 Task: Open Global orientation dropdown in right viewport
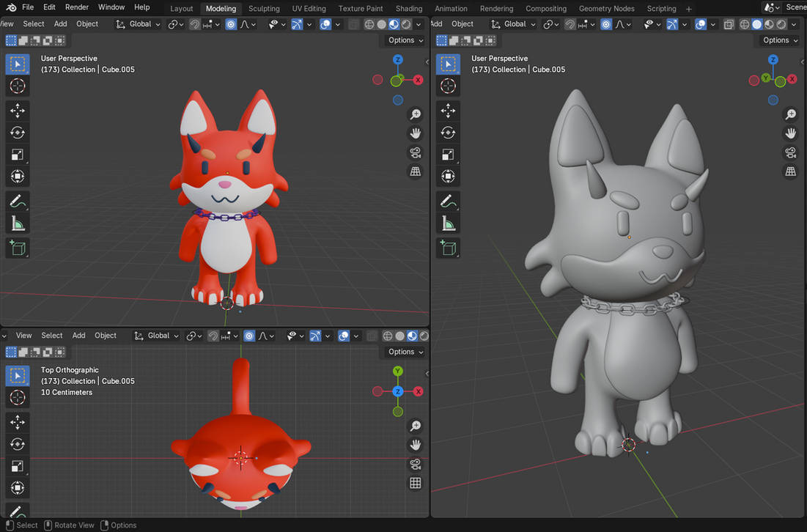[514, 24]
